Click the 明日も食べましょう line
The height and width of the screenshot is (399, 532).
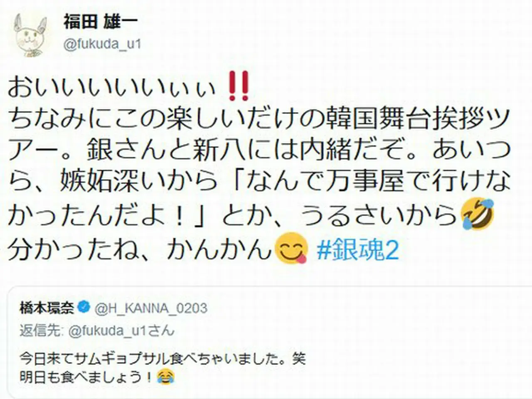click(96, 377)
